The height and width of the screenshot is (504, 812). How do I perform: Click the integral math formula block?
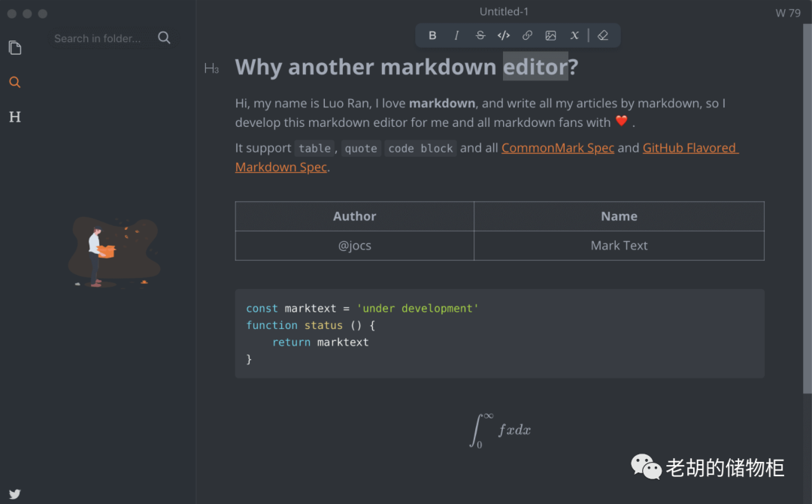[x=500, y=430]
